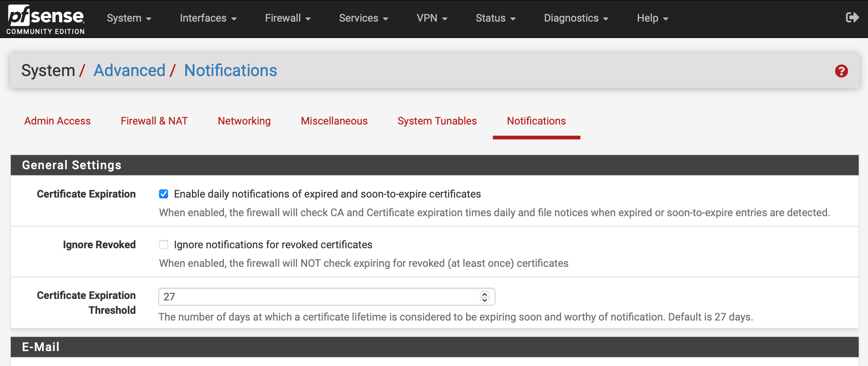Go to the Firewall & NAT tab

154,121
